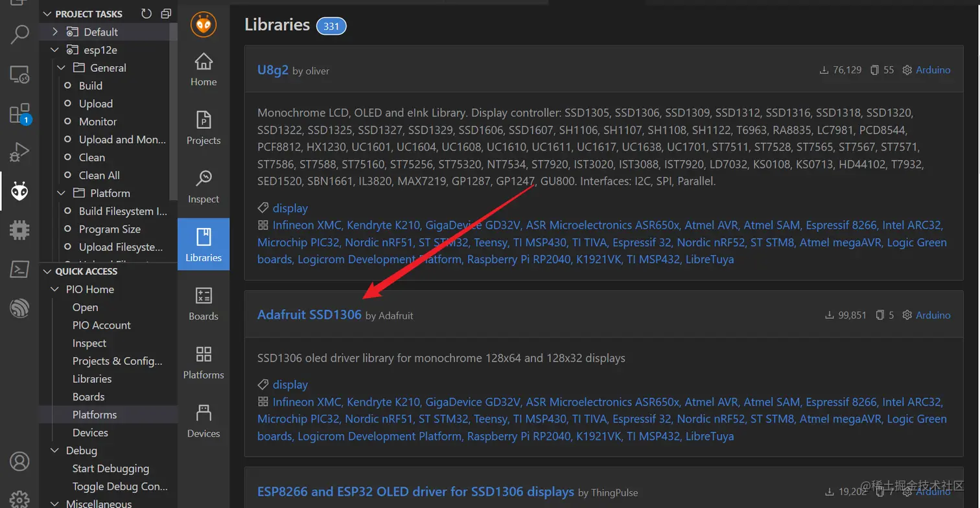Open the terminal prompt icon in activity bar
This screenshot has width=980, height=508.
click(20, 269)
